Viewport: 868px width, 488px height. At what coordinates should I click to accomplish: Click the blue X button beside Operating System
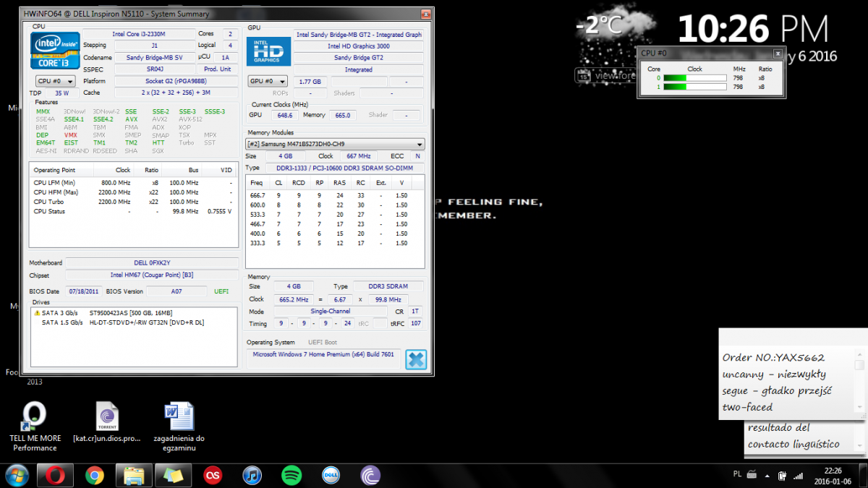coord(416,359)
